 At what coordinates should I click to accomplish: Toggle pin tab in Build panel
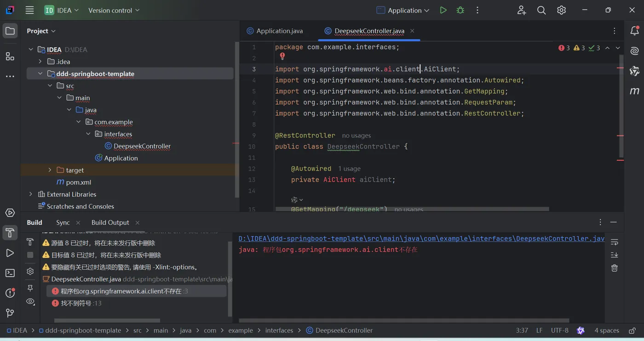point(30,288)
